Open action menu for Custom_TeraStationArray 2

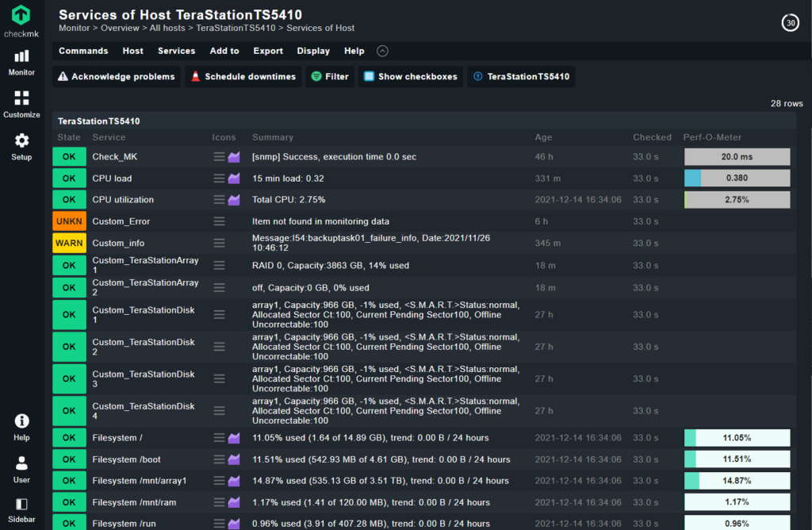tap(219, 287)
